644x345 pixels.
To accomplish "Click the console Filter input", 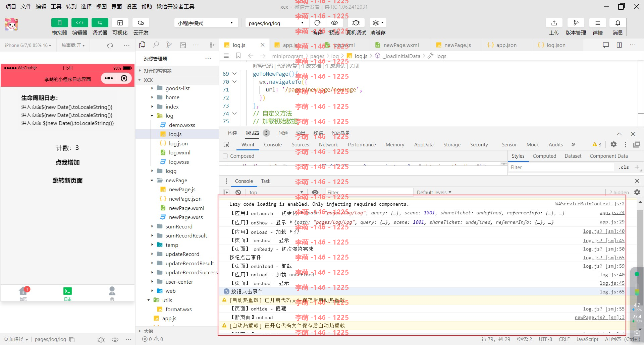I will pyautogui.click(x=369, y=192).
